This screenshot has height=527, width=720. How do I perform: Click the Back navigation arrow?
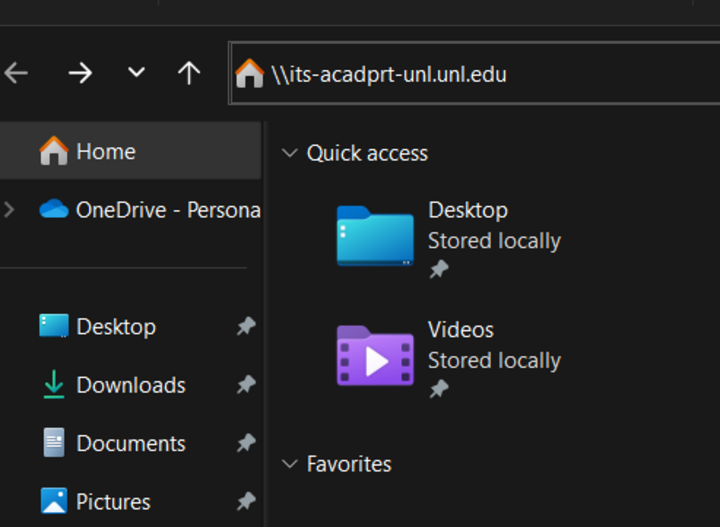[x=16, y=73]
